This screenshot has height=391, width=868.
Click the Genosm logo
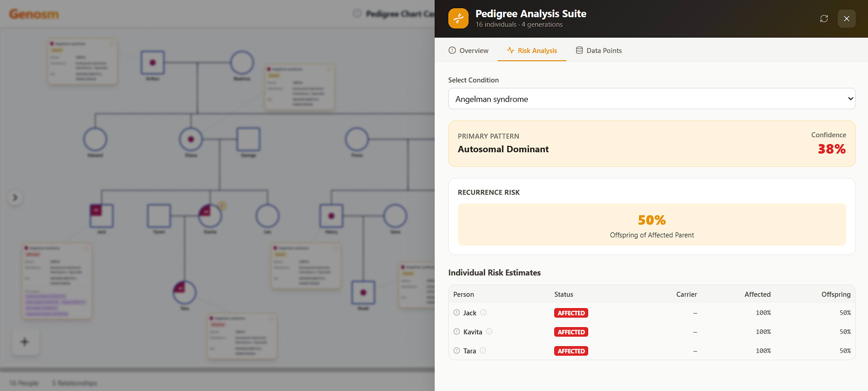[x=34, y=14]
